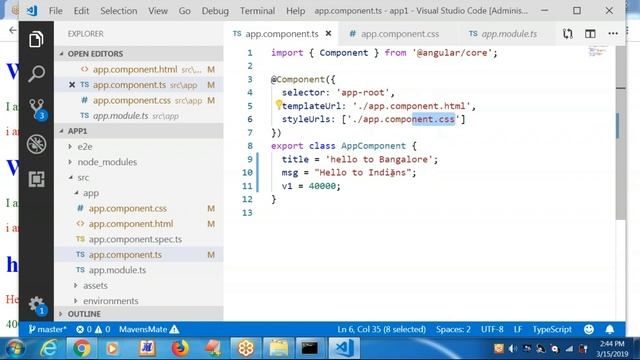
Task: Open Internet Explorer from the taskbar
Action: coord(49,348)
